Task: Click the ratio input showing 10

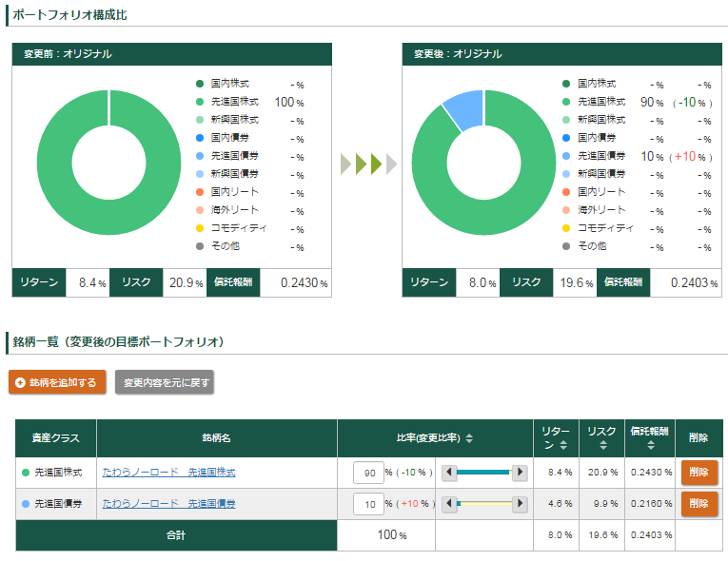Action: click(x=368, y=503)
